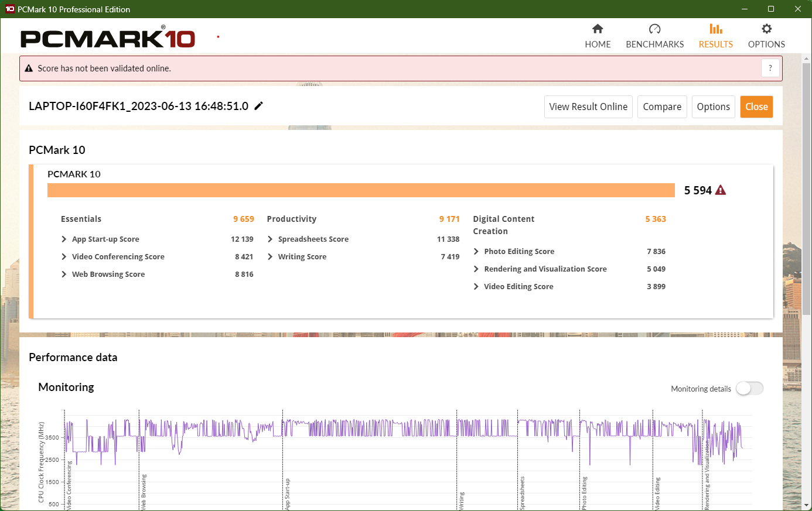Click the scrollbar up arrow
The image size is (812, 511).
pos(807,59)
